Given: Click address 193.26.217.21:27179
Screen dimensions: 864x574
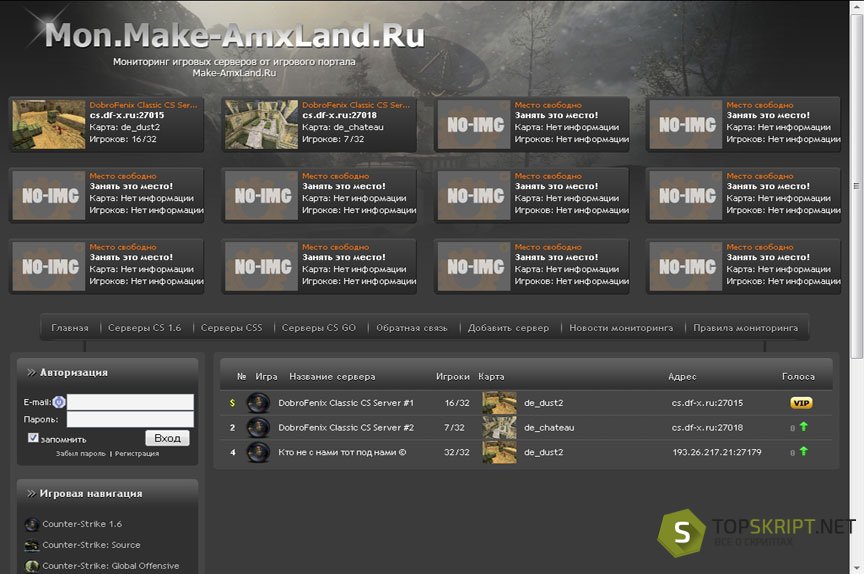Looking at the screenshot, I should 717,452.
